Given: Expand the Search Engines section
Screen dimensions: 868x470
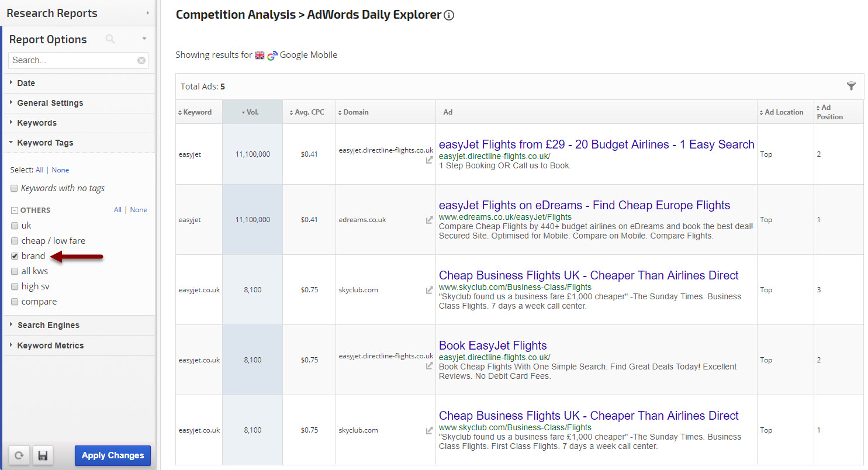Looking at the screenshot, I should click(x=79, y=325).
